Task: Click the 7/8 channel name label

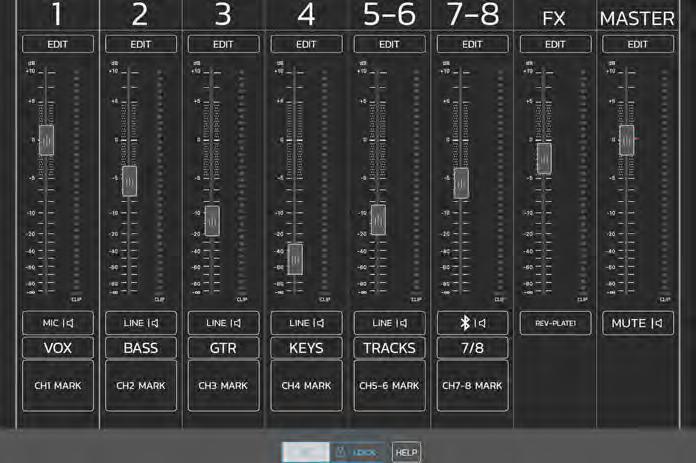Action: tap(472, 348)
